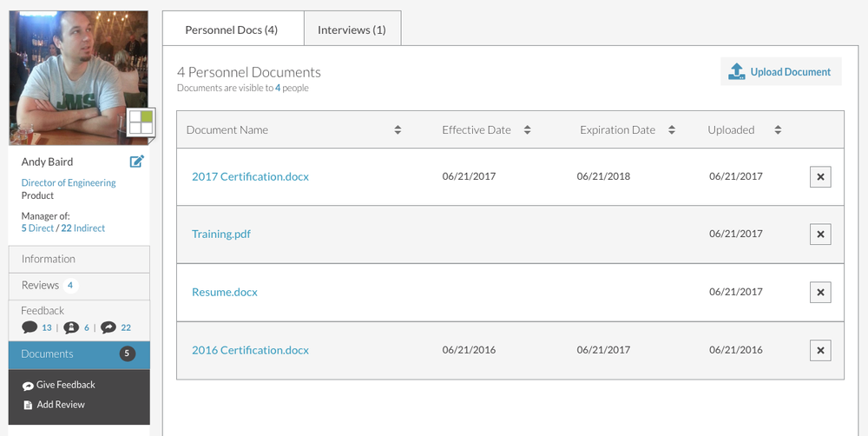868x436 pixels.
Task: Delete the Training.pdf row
Action: (820, 235)
